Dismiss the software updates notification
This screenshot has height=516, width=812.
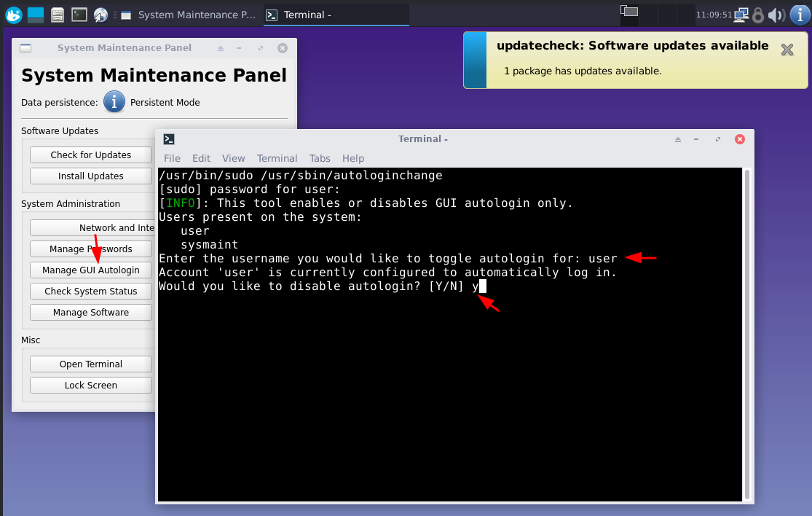(x=787, y=50)
